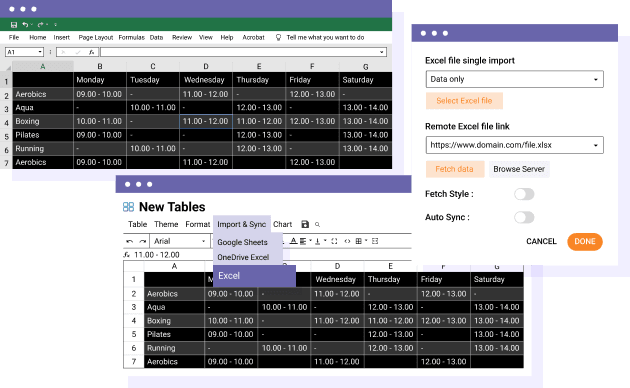Click the code brackets icon in toolbar
This screenshot has width=630, height=388.
[347, 241]
